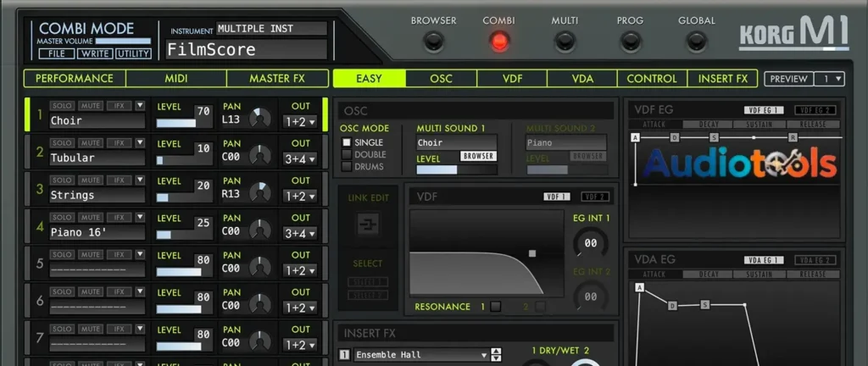Open Strings output 1+2 dropdown
This screenshot has width=868, height=366.
(300, 197)
